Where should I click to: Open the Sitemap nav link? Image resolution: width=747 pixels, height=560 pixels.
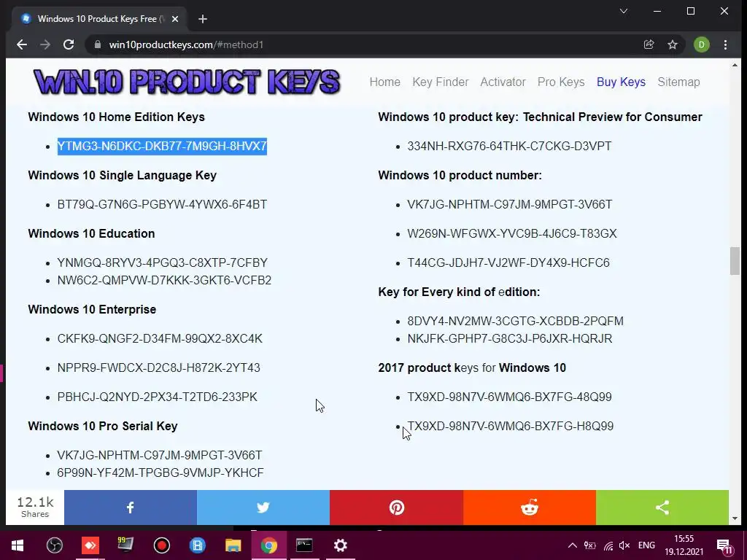tap(679, 82)
